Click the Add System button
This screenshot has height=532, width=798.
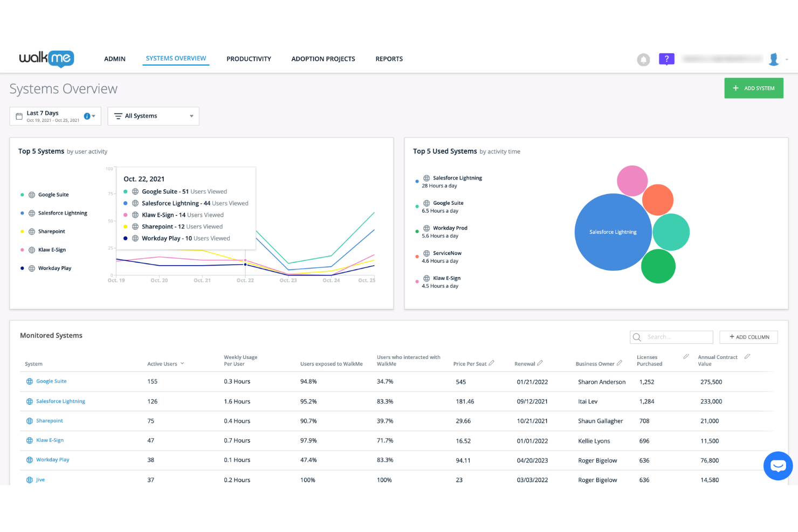click(754, 88)
